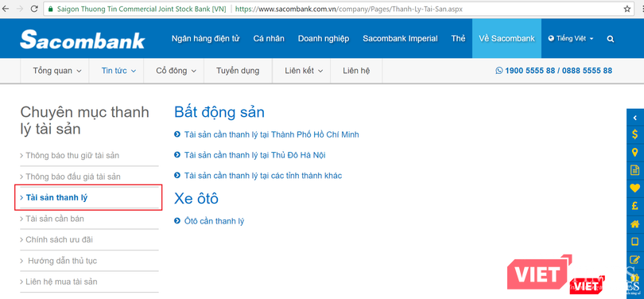This screenshot has height=299, width=644.
Task: Open the search magnifier icon
Action: pos(611,39)
